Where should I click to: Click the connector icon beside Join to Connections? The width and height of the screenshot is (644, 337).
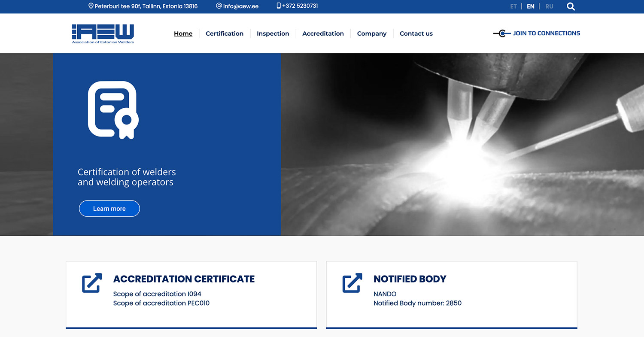[x=502, y=33]
